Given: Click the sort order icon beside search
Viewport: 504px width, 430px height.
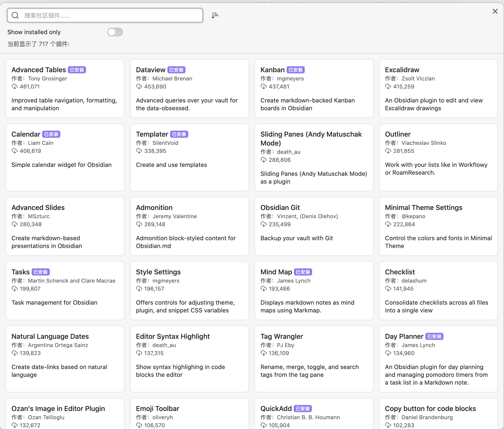Looking at the screenshot, I should [x=215, y=15].
